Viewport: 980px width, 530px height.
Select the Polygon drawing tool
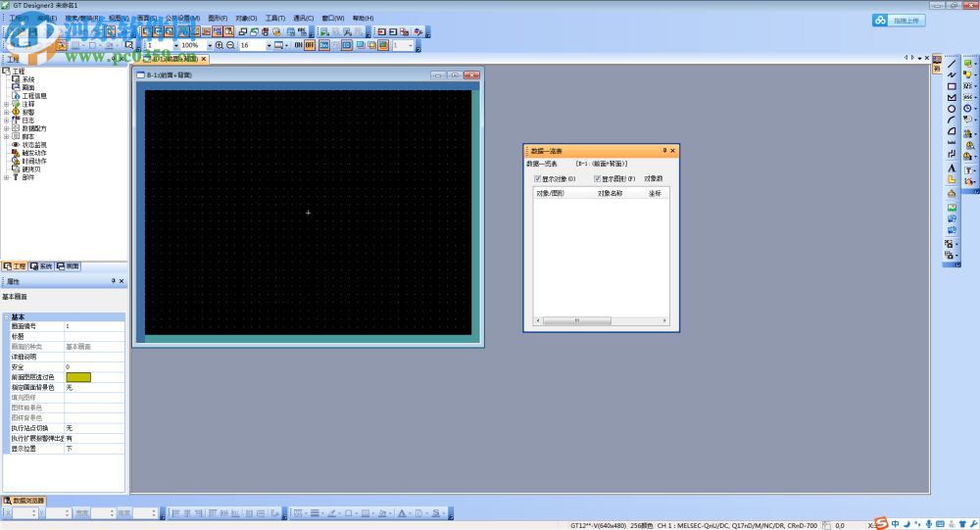point(952,98)
